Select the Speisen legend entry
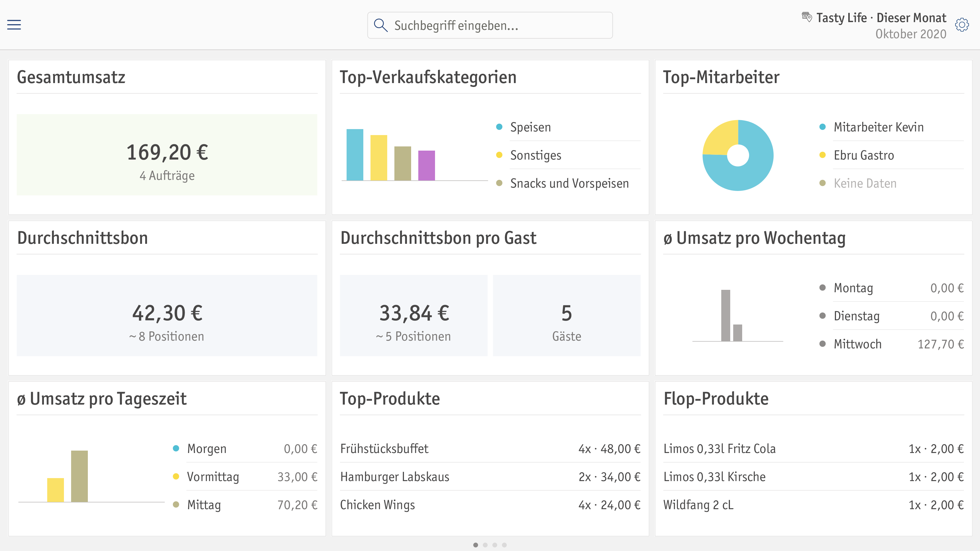Viewport: 980px width, 551px height. click(568, 127)
